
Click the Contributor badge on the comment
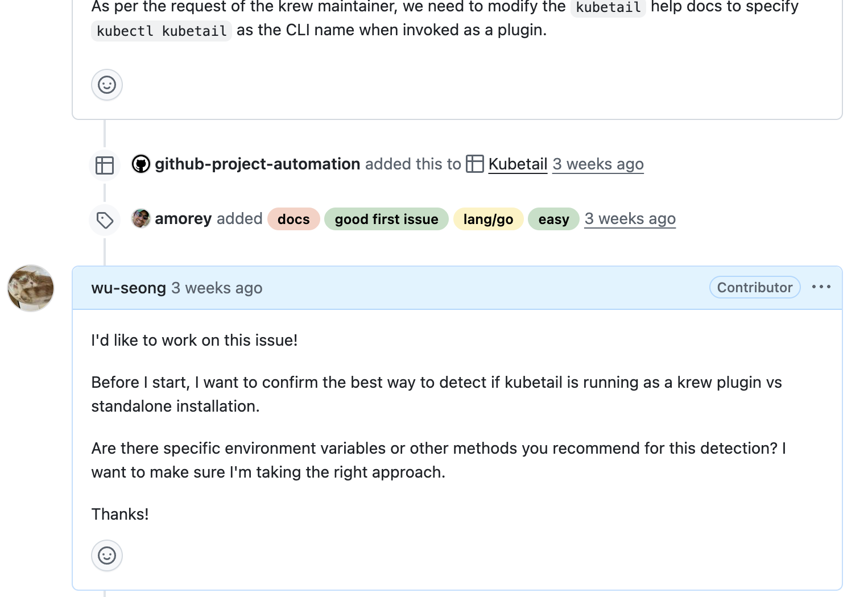coord(754,288)
